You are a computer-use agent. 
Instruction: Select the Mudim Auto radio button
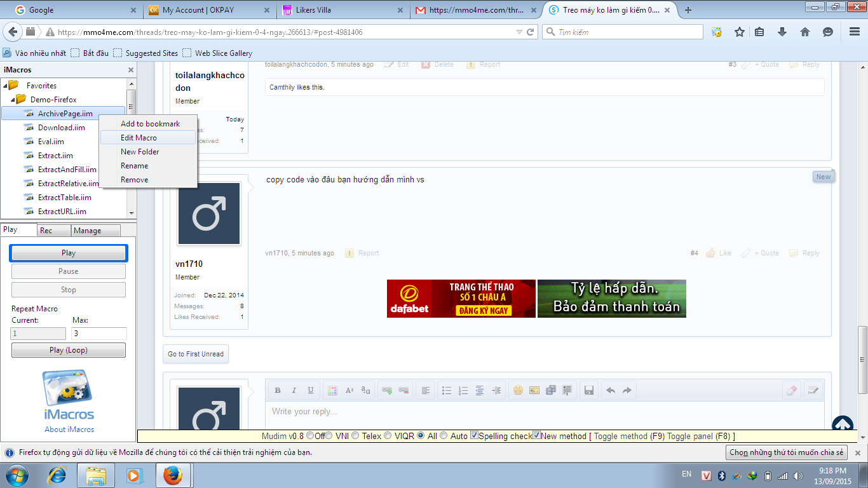(x=444, y=436)
